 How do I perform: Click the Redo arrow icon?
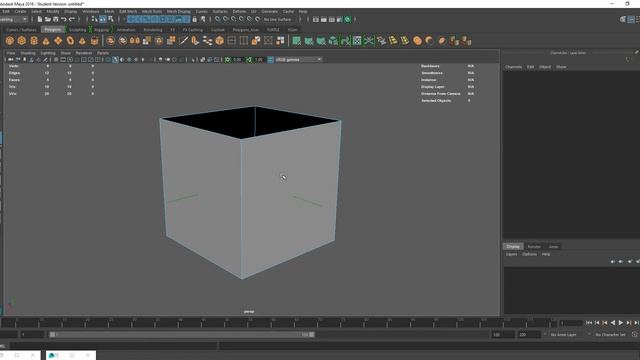[72, 19]
